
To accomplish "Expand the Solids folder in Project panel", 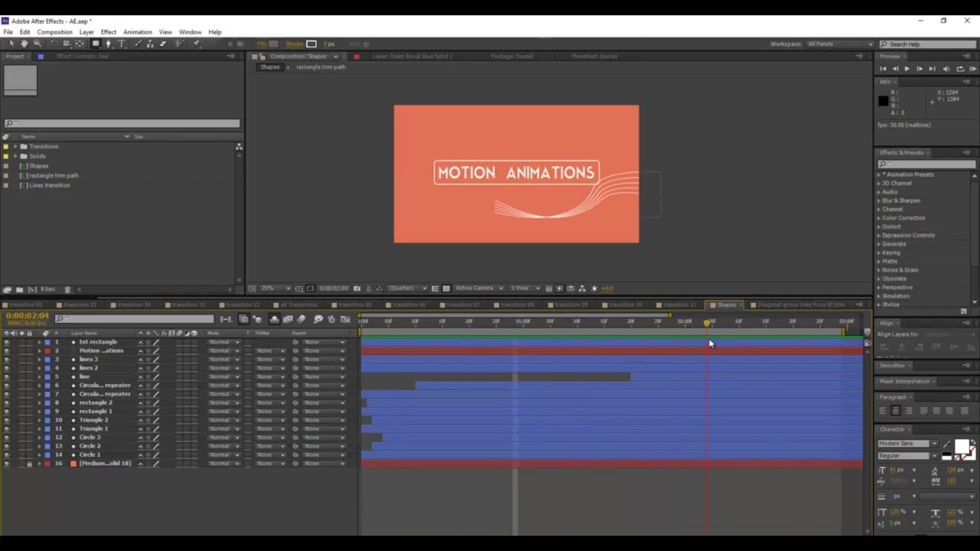I will coord(15,156).
